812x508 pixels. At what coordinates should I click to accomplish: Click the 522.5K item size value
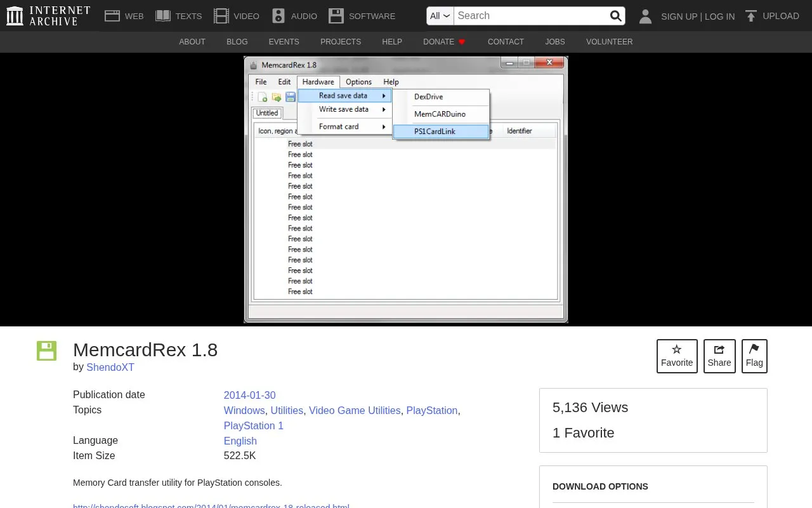[240, 456]
